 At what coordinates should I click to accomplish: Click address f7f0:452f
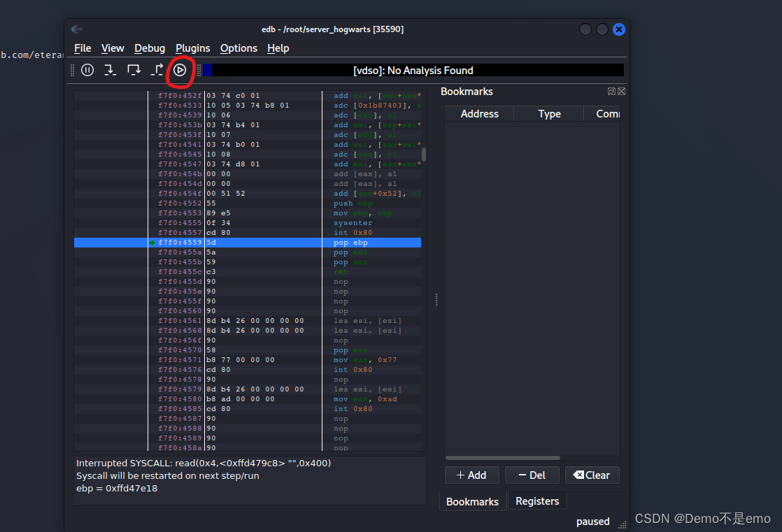click(x=180, y=95)
